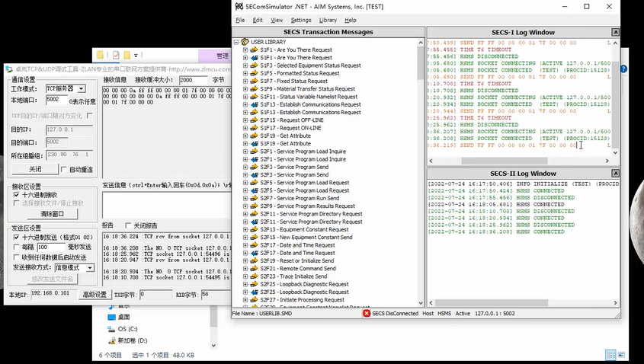Toggle the 十六进制接收 checkbox
644x364 pixels.
[17, 195]
